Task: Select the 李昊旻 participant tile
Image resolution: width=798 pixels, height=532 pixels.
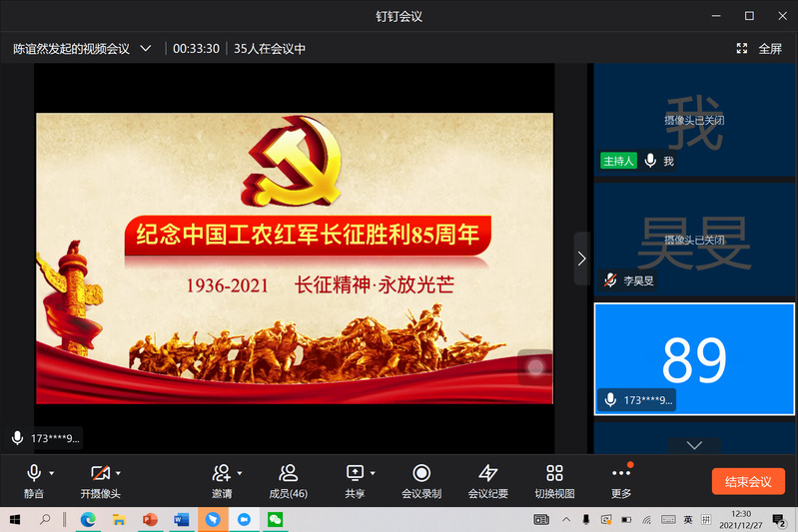Action: (x=694, y=241)
